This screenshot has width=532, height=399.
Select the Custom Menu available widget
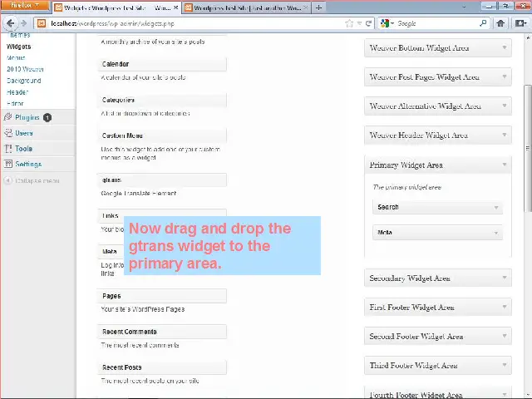(x=162, y=135)
